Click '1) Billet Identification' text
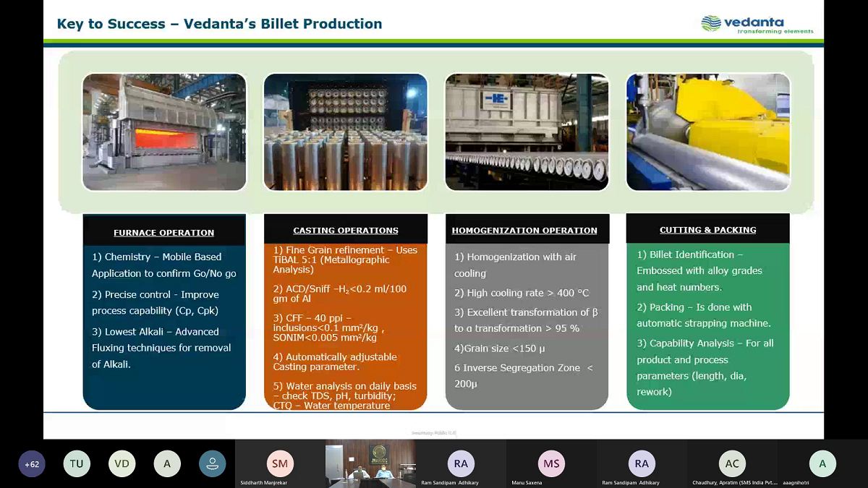The width and height of the screenshot is (868, 488). coord(699,270)
